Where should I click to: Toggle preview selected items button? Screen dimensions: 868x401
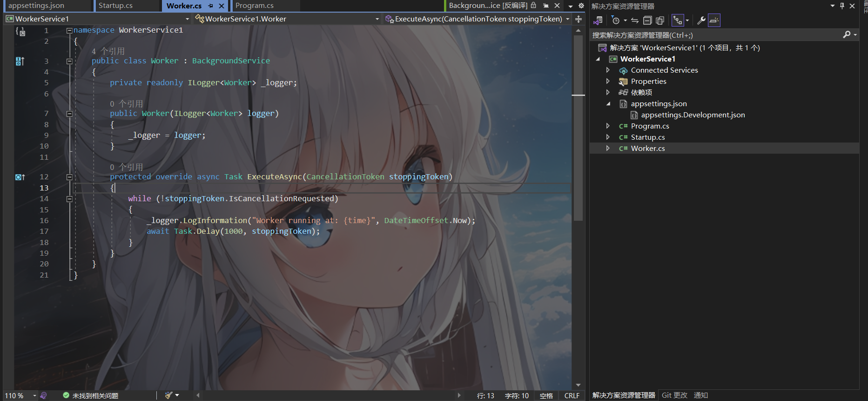pos(714,20)
